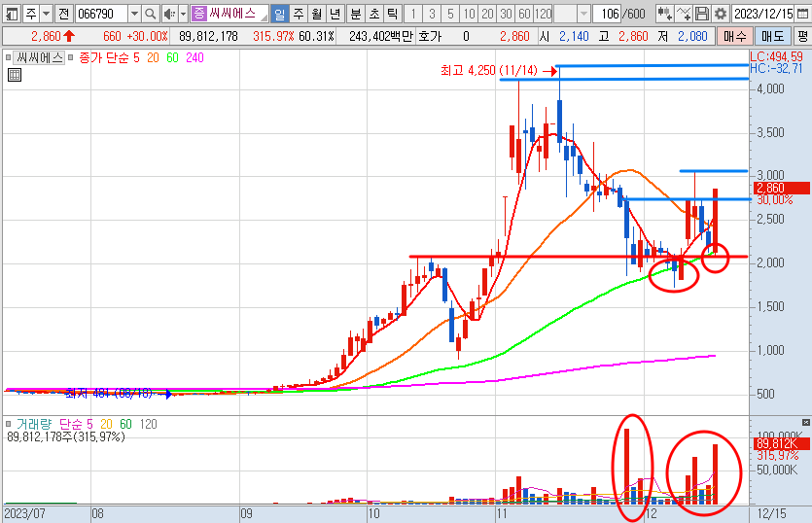Image resolution: width=812 pixels, height=523 pixels.
Task: Open chart settings gear icon
Action: 721,14
